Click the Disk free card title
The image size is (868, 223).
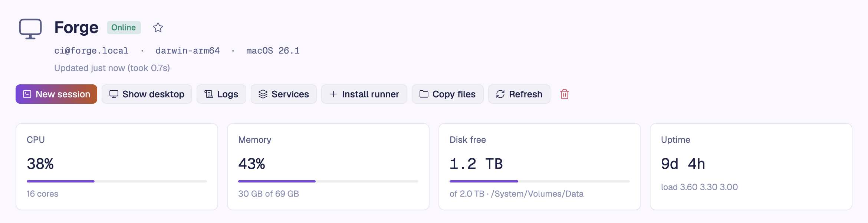point(468,140)
